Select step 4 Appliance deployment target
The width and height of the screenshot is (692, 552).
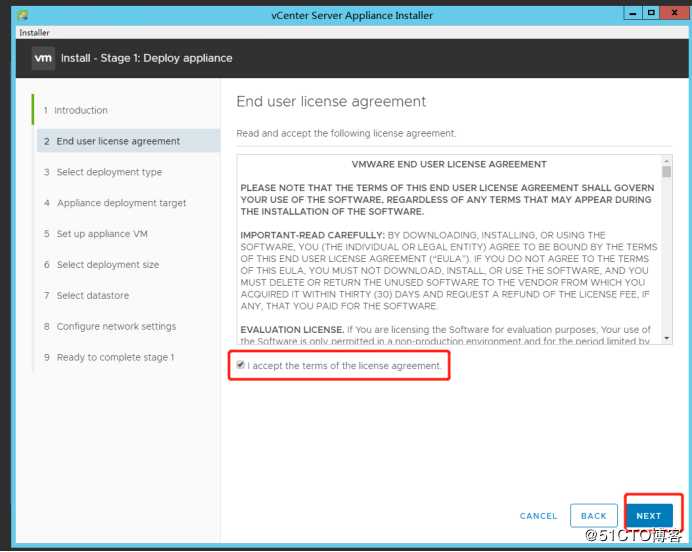(115, 203)
